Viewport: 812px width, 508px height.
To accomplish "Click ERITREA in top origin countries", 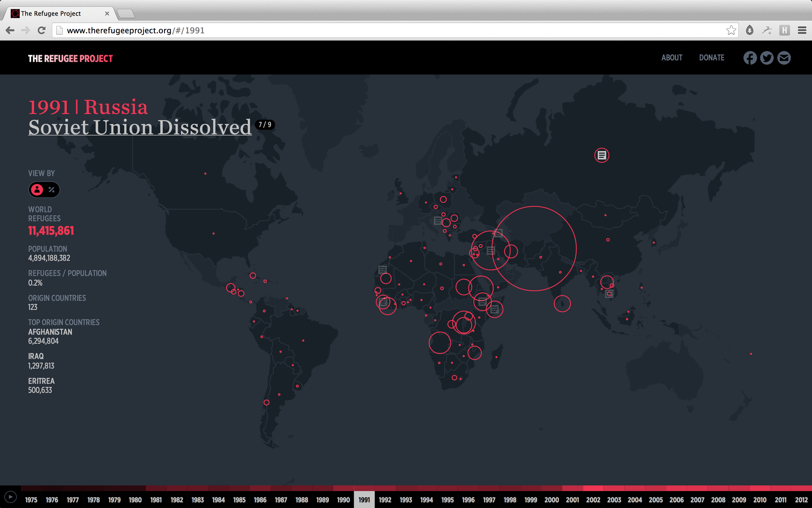I will 41,381.
